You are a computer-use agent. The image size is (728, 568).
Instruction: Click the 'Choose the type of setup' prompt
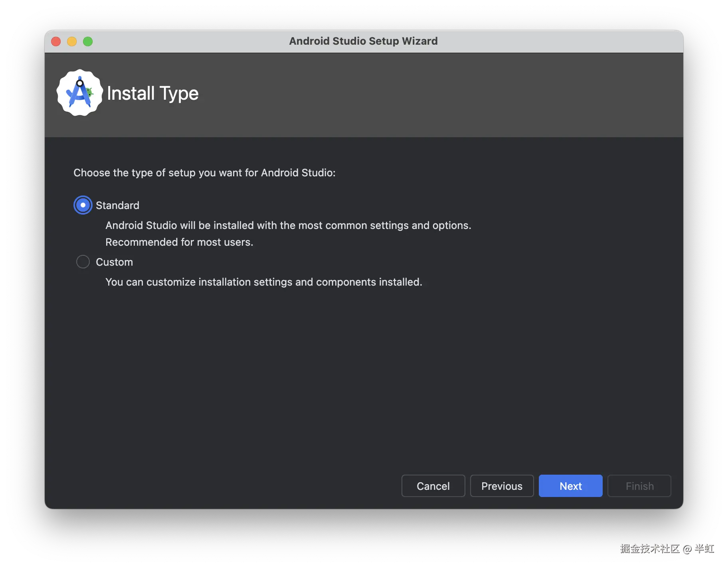coord(204,173)
